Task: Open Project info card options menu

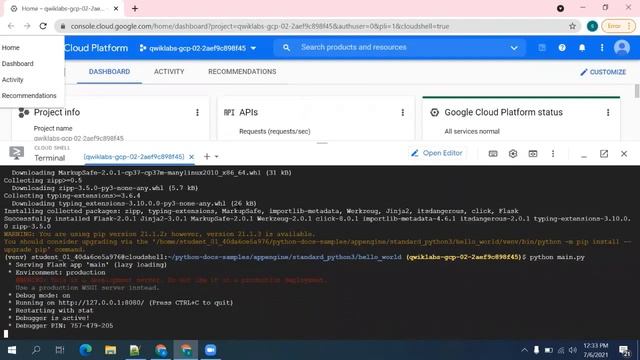Action: click(x=198, y=112)
